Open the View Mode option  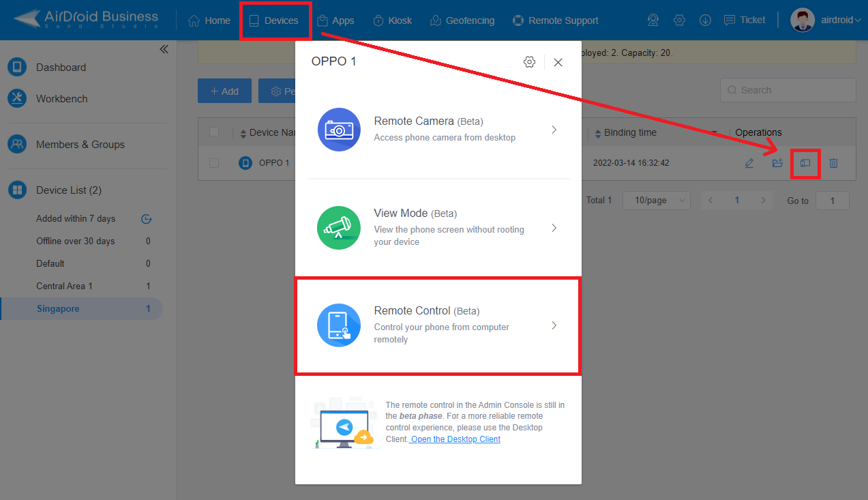point(438,228)
